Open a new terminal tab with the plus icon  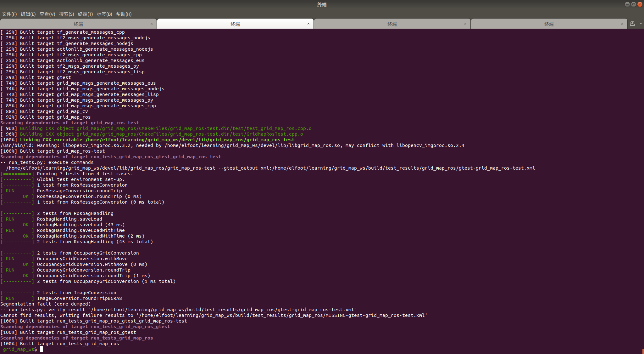coord(632,23)
